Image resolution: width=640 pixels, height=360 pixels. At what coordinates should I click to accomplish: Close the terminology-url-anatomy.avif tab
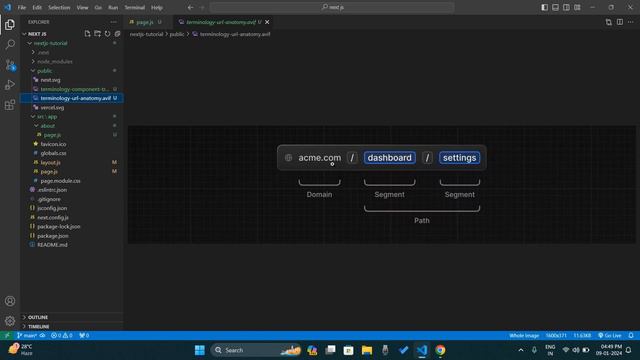(x=267, y=22)
